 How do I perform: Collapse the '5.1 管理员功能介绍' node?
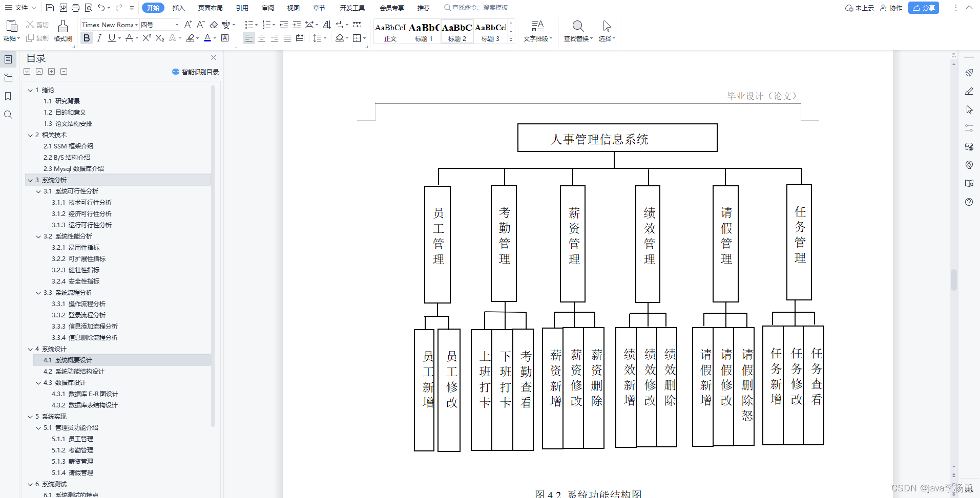tap(38, 428)
